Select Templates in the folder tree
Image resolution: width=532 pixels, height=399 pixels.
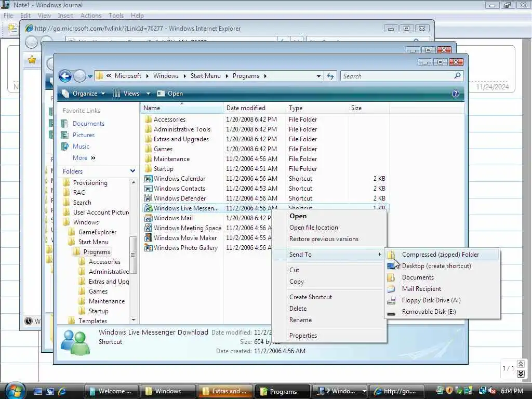pyautogui.click(x=92, y=321)
